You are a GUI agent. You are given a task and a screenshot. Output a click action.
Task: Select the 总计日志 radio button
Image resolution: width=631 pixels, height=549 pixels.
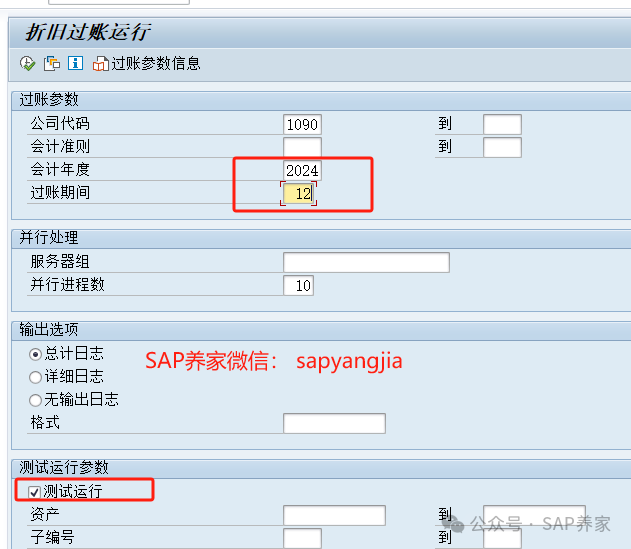(x=35, y=354)
